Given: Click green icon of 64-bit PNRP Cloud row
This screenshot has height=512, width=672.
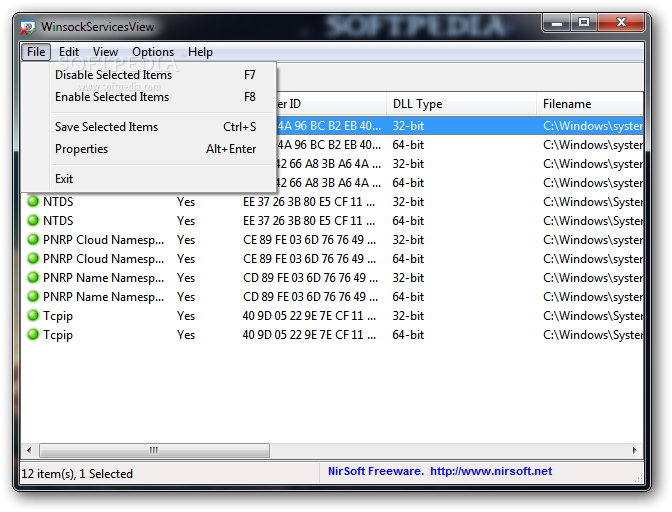Looking at the screenshot, I should (33, 258).
